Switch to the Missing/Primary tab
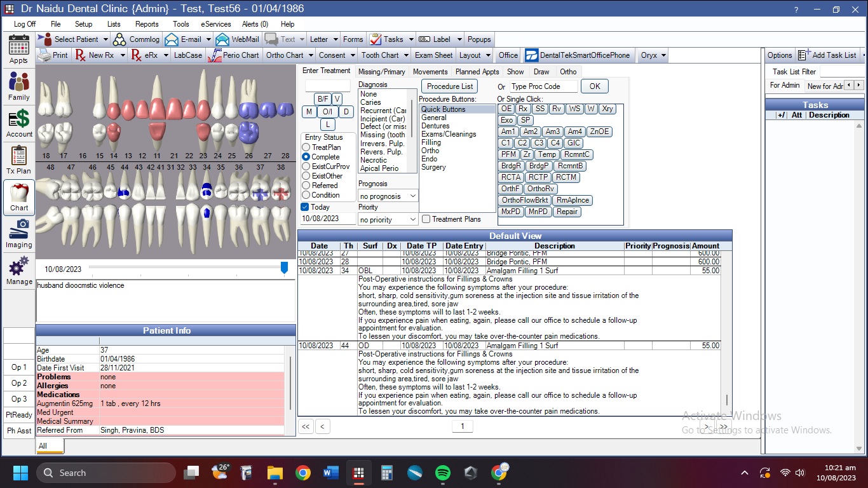868x488 pixels. click(382, 71)
